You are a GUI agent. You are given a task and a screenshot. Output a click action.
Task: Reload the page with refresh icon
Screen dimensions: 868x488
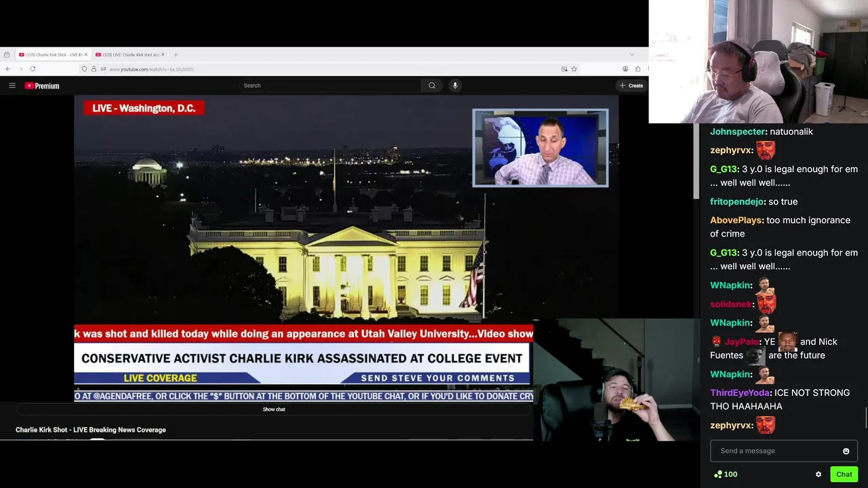[33, 68]
